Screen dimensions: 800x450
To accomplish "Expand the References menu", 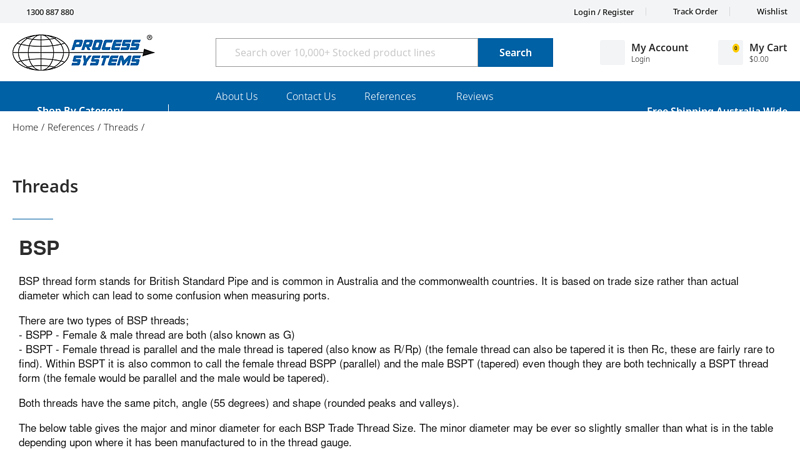I will 390,96.
